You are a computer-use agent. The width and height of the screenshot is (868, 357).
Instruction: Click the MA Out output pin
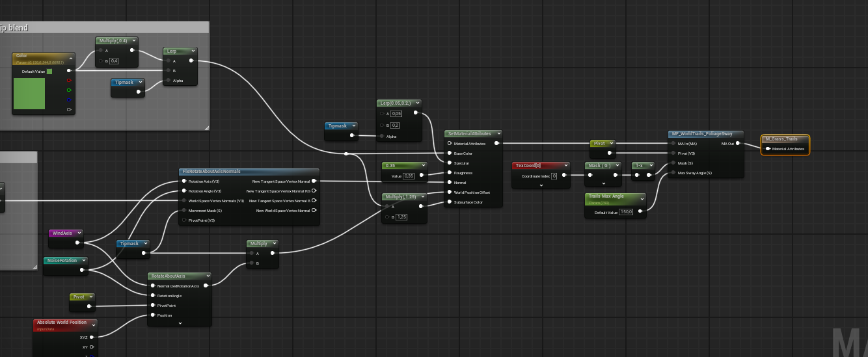(738, 143)
